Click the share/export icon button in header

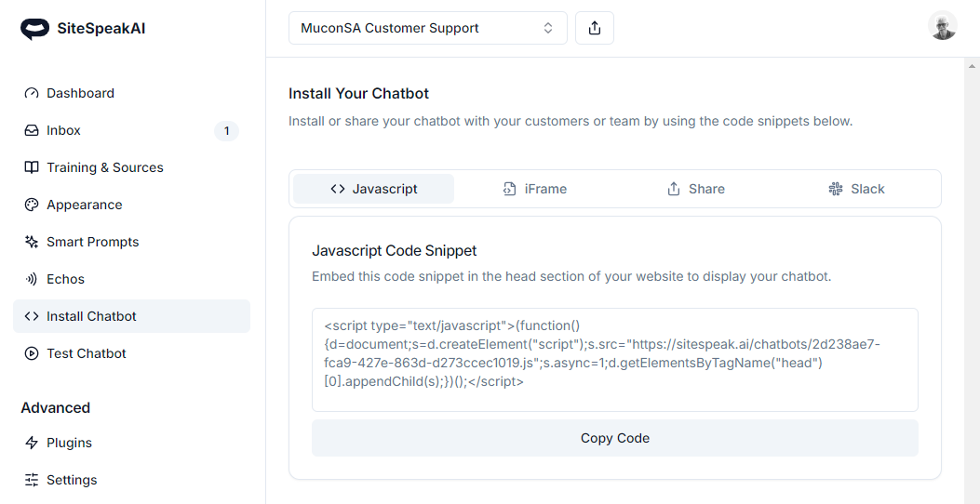(595, 28)
